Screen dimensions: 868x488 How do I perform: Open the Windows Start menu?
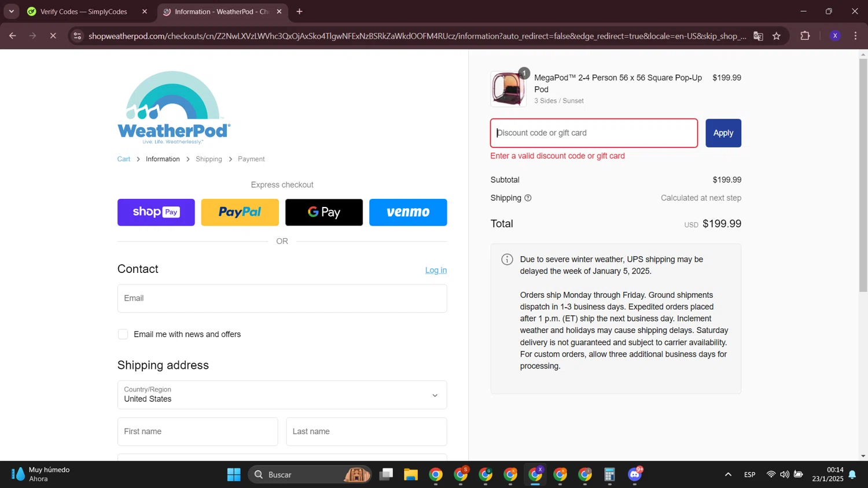pos(234,475)
